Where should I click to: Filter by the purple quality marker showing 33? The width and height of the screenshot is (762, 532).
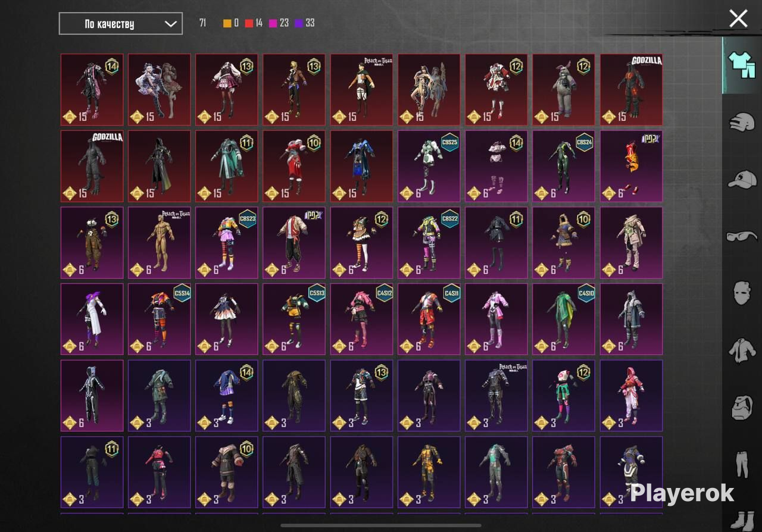pyautogui.click(x=305, y=23)
